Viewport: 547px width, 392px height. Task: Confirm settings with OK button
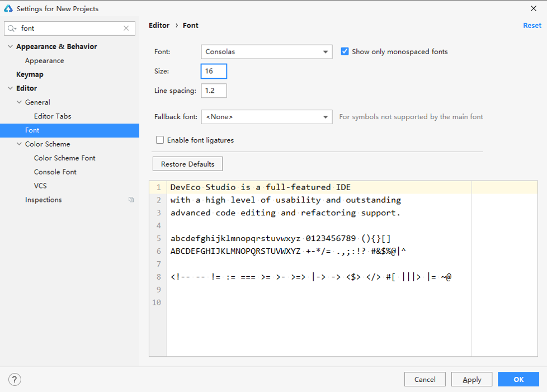(x=518, y=380)
